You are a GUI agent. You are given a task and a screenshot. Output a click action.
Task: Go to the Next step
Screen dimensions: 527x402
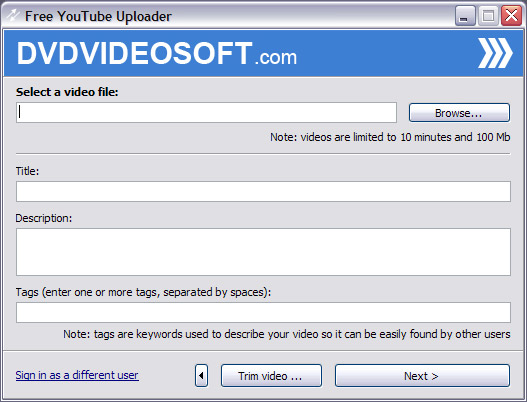422,375
